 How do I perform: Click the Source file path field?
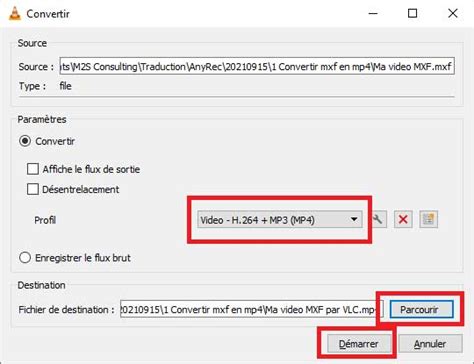tap(257, 66)
